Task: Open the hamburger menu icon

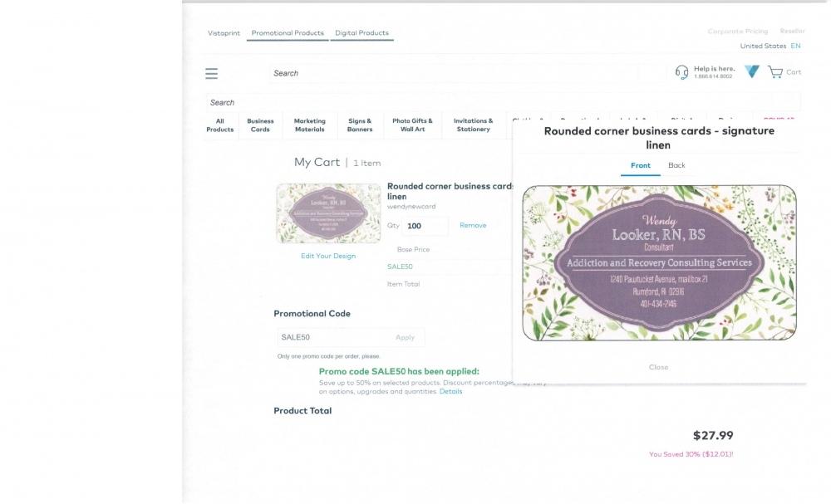Action: pos(212,74)
